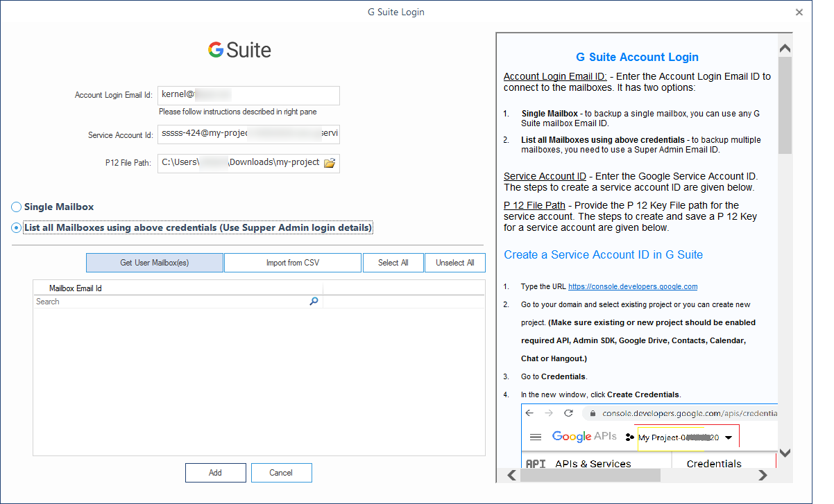This screenshot has width=834, height=504.
Task: Click 'Please follow instructions described in right pane' text
Action: pyautogui.click(x=238, y=112)
